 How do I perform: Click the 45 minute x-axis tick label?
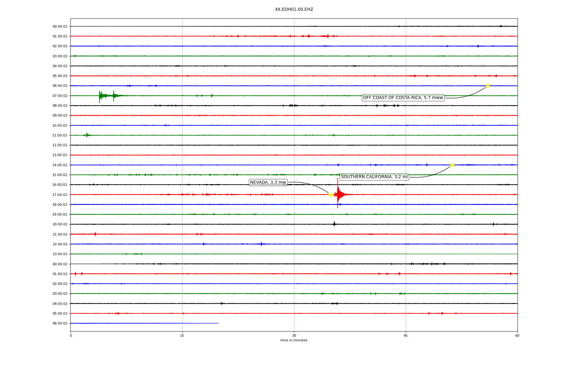[x=406, y=335]
